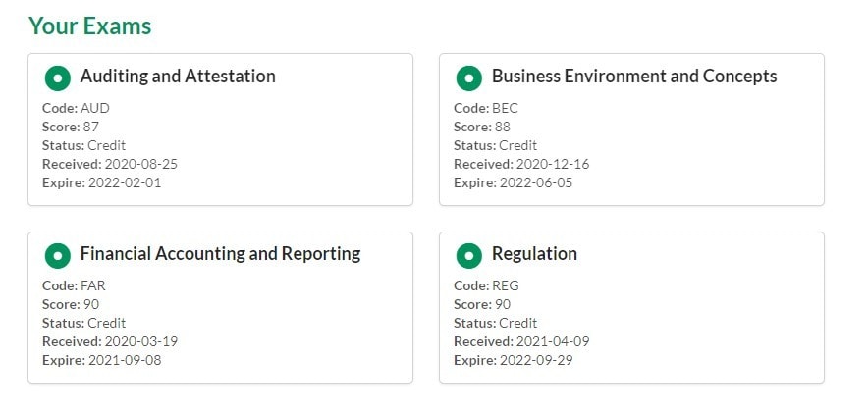
Task: Select Expire: 2022-02-01 text
Action: 101,182
